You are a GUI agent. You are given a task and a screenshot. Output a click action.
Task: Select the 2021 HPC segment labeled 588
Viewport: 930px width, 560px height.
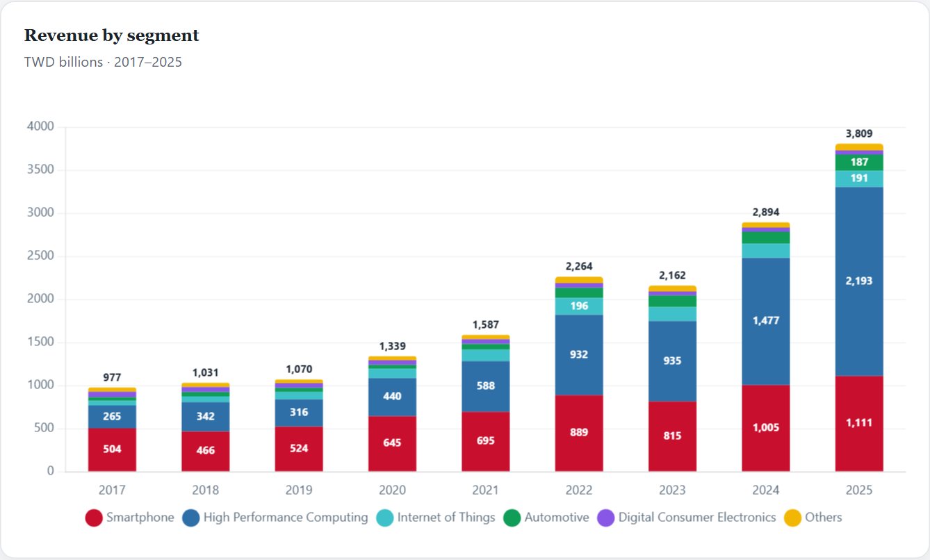(x=485, y=386)
